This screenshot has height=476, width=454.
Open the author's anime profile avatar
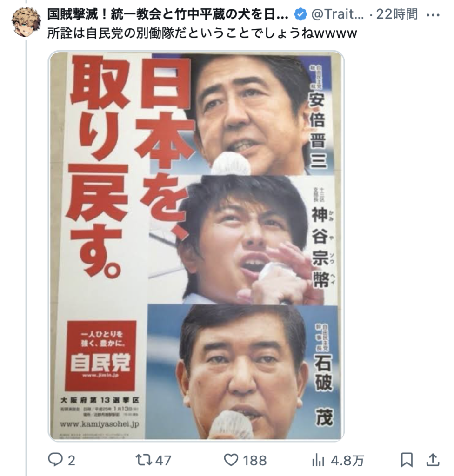click(x=26, y=22)
